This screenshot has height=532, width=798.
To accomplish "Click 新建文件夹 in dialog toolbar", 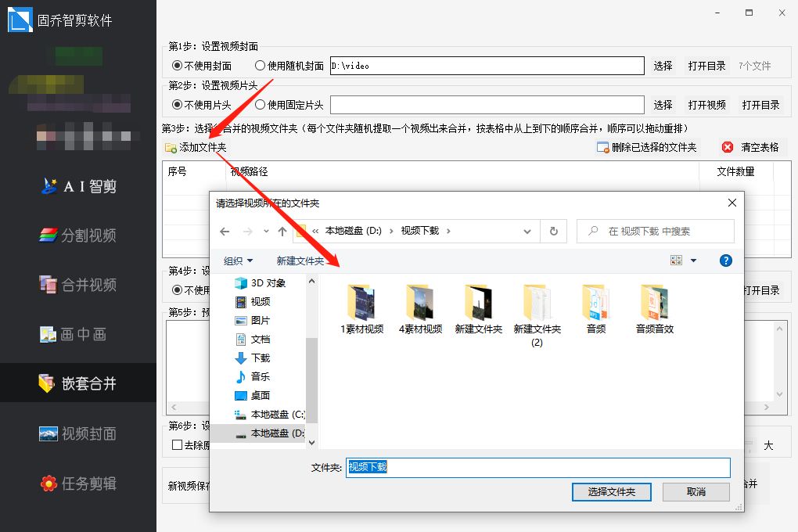I will click(300, 261).
